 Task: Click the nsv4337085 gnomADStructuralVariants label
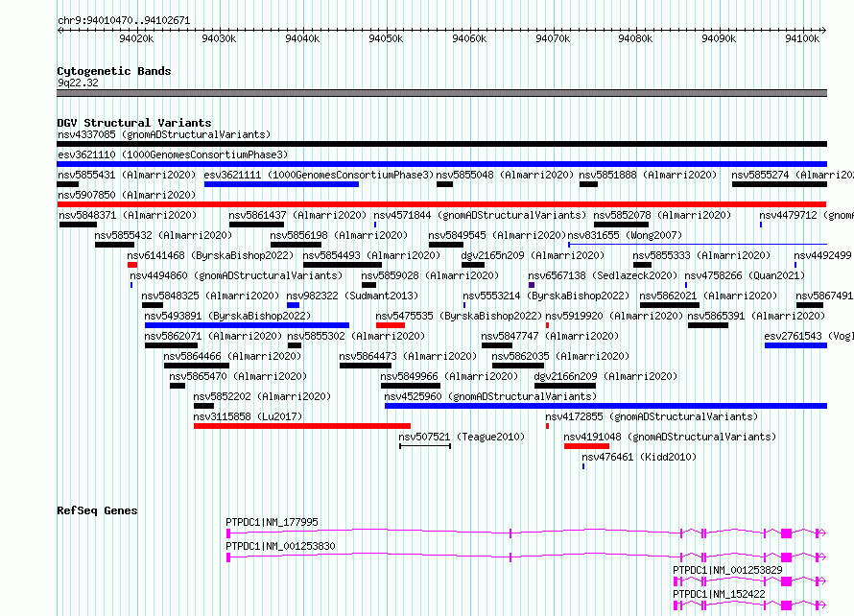click(164, 134)
